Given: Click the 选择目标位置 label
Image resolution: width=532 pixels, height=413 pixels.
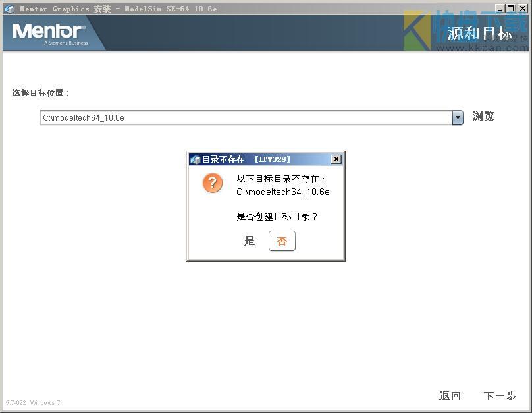Looking at the screenshot, I should 41,93.
